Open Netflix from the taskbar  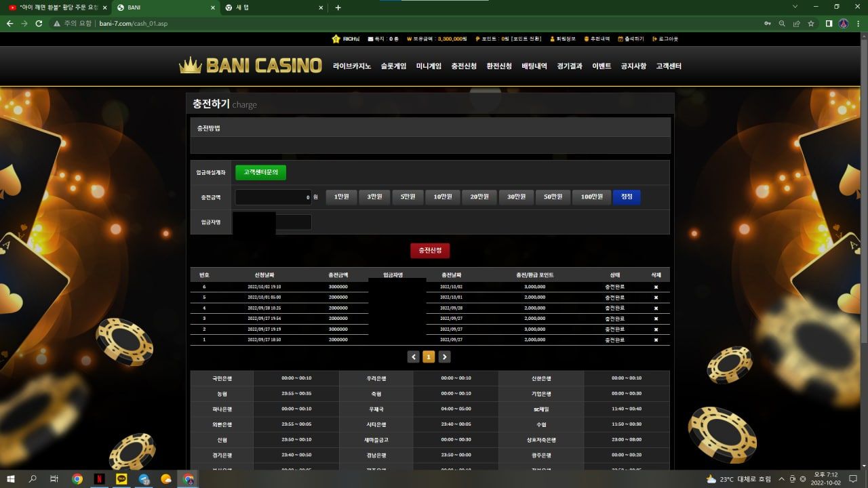pyautogui.click(x=99, y=479)
